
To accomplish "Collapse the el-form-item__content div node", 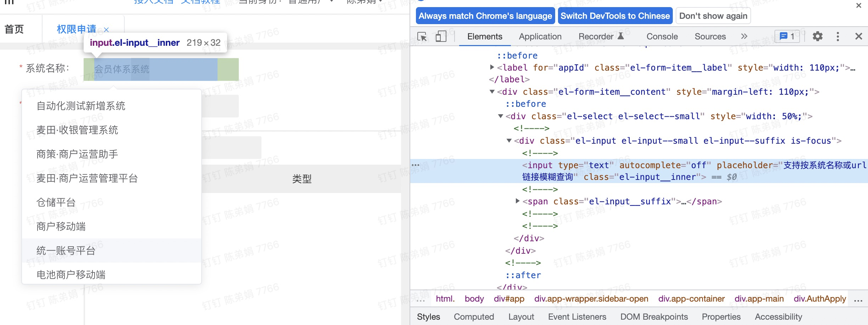I will [492, 92].
